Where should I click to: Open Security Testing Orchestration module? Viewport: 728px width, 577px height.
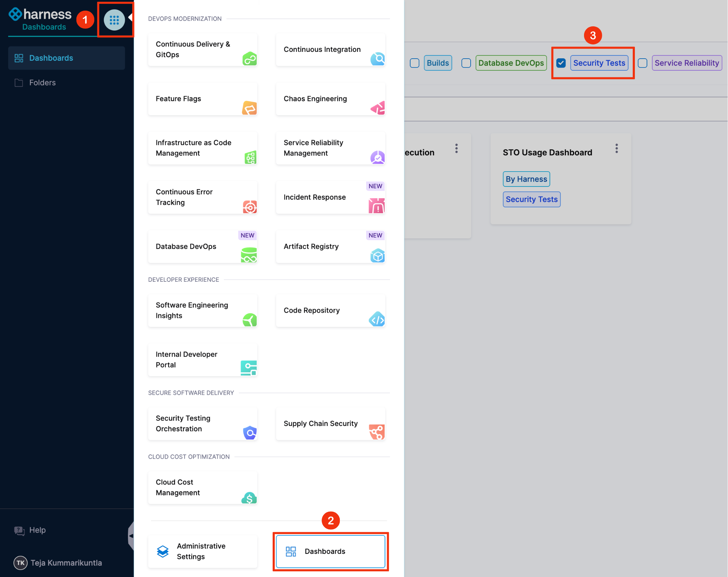pyautogui.click(x=202, y=424)
